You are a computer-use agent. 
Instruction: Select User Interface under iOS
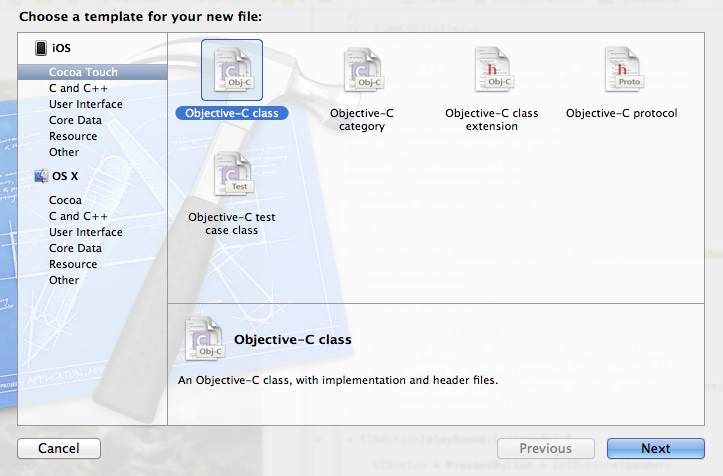point(86,104)
